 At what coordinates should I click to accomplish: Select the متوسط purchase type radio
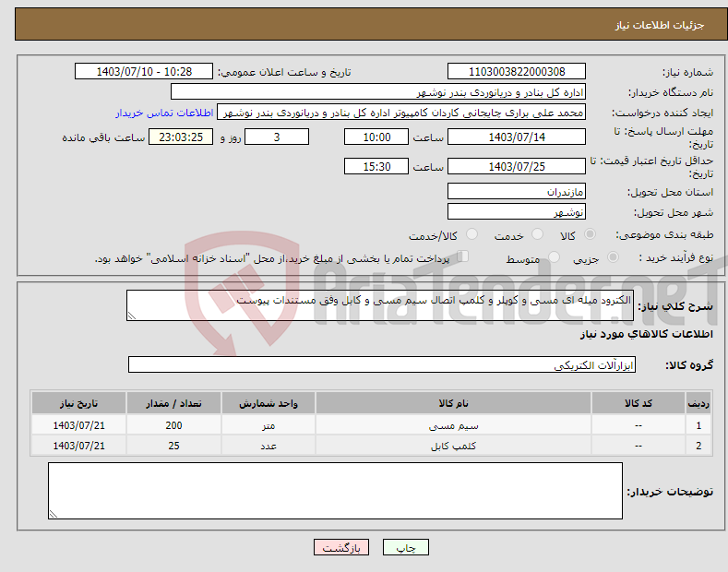pos(554,256)
